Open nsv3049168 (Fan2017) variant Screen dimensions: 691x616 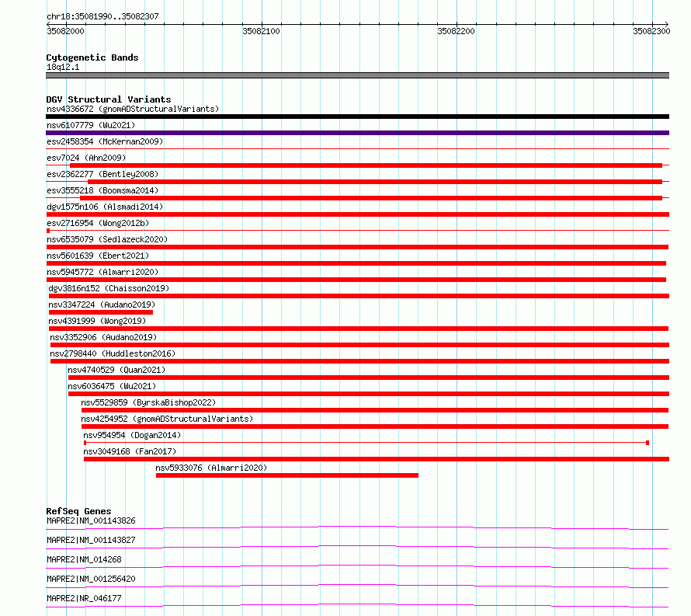(130, 451)
